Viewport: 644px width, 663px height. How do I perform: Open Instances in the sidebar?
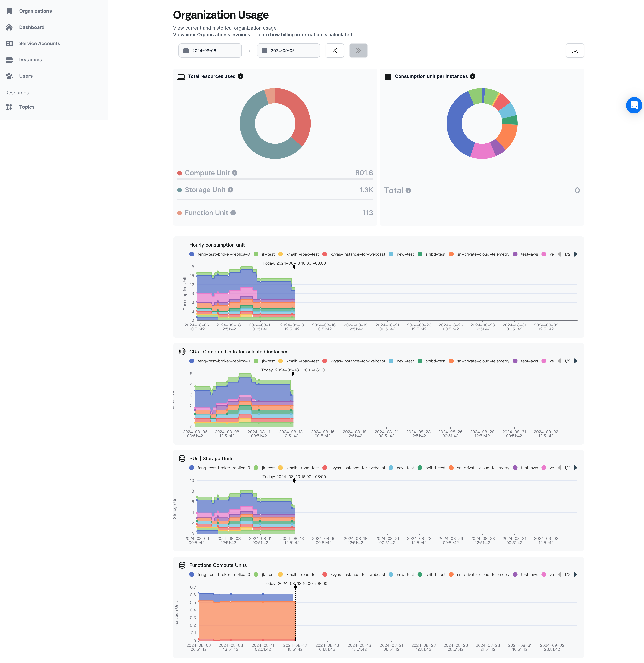pos(30,60)
